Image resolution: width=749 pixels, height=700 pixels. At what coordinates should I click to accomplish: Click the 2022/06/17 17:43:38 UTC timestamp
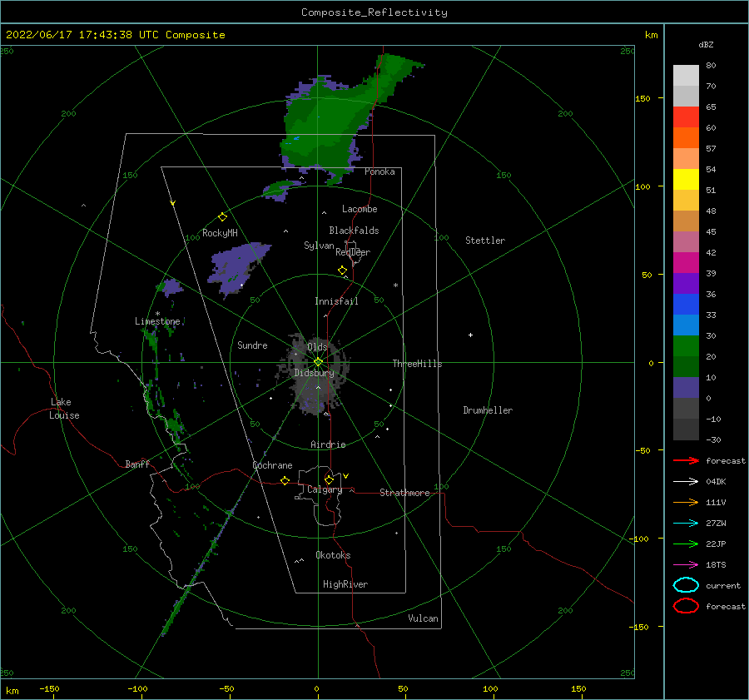pos(82,35)
